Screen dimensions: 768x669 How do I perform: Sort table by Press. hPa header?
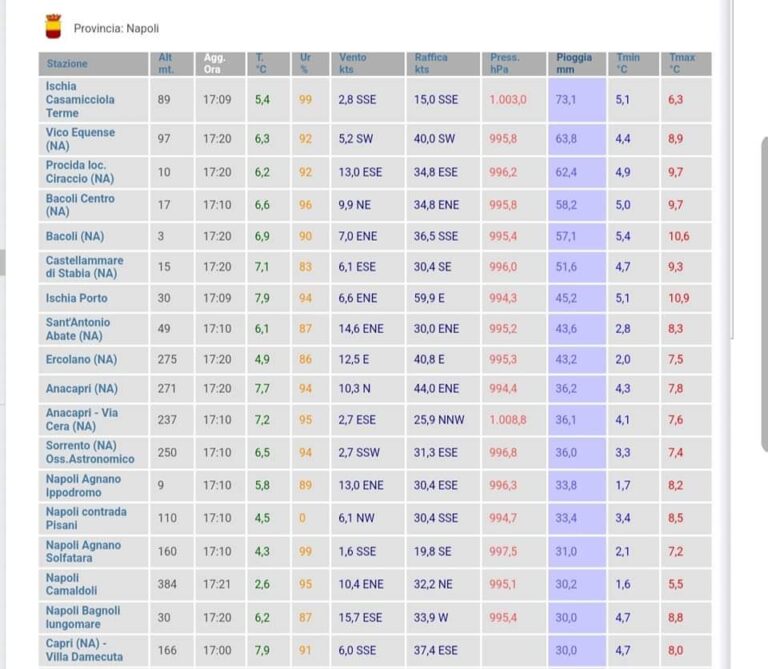click(x=504, y=63)
